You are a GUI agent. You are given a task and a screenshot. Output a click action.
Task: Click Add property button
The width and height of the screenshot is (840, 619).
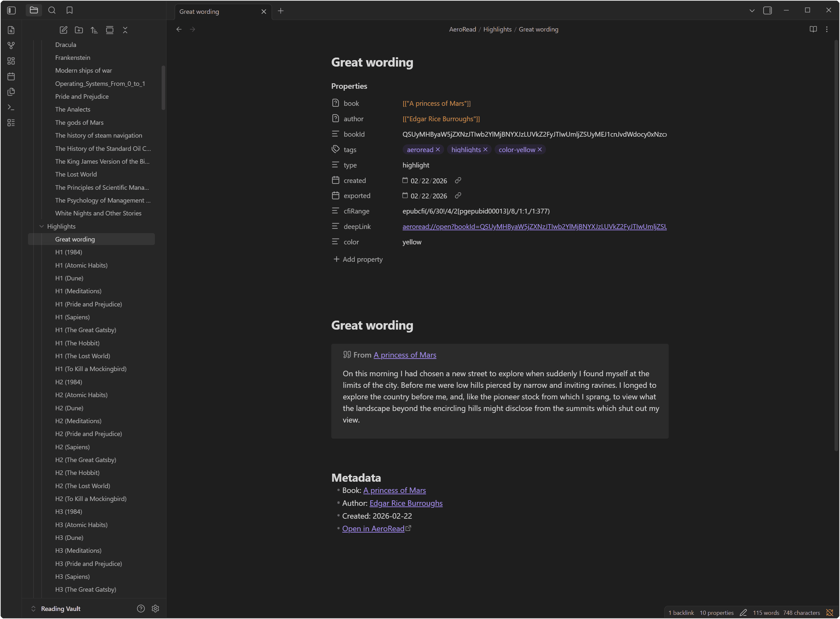point(358,259)
